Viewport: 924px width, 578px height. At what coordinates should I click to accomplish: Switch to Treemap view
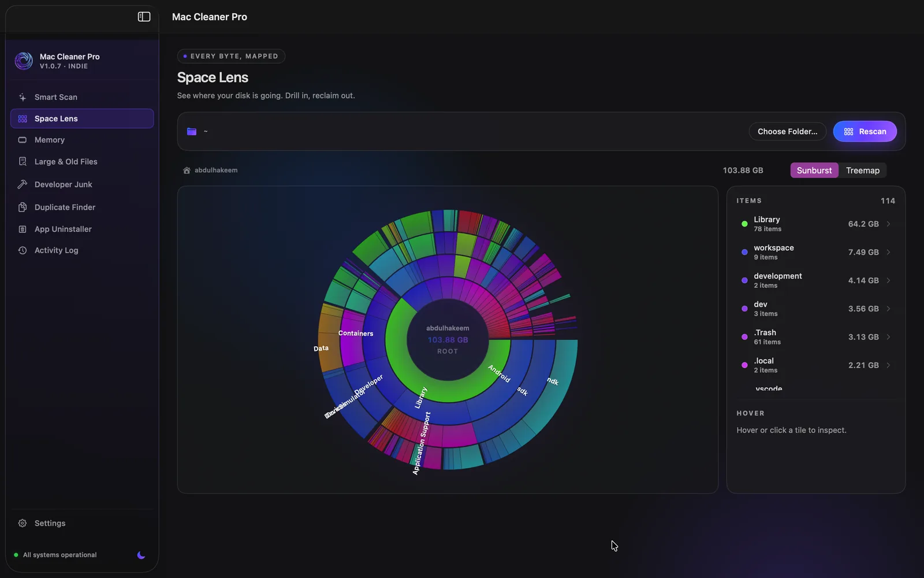[x=863, y=171]
